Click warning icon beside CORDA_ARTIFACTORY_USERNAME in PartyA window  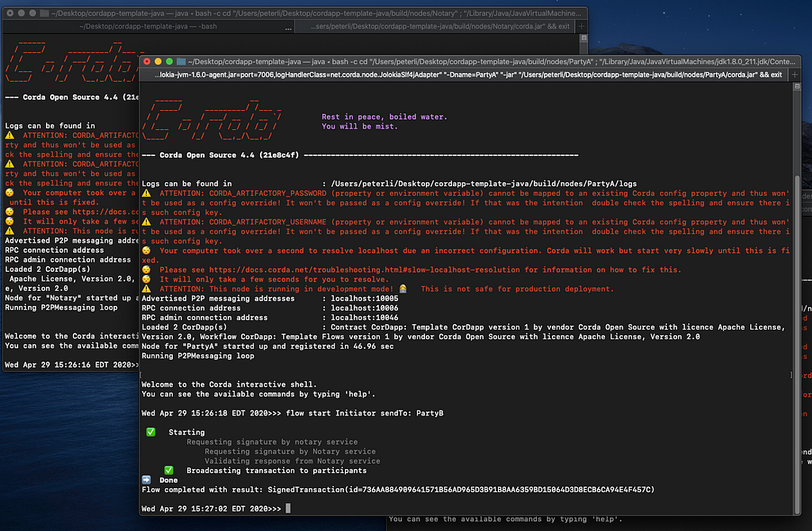(147, 221)
